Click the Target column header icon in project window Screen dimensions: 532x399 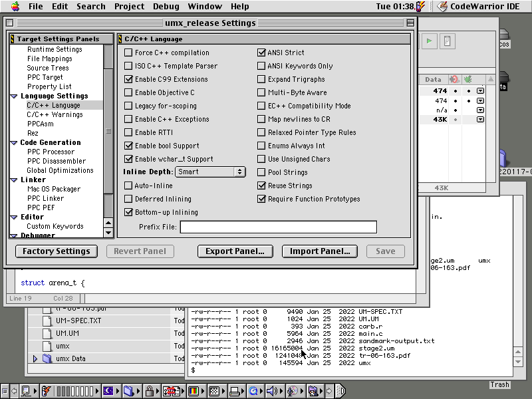point(454,79)
